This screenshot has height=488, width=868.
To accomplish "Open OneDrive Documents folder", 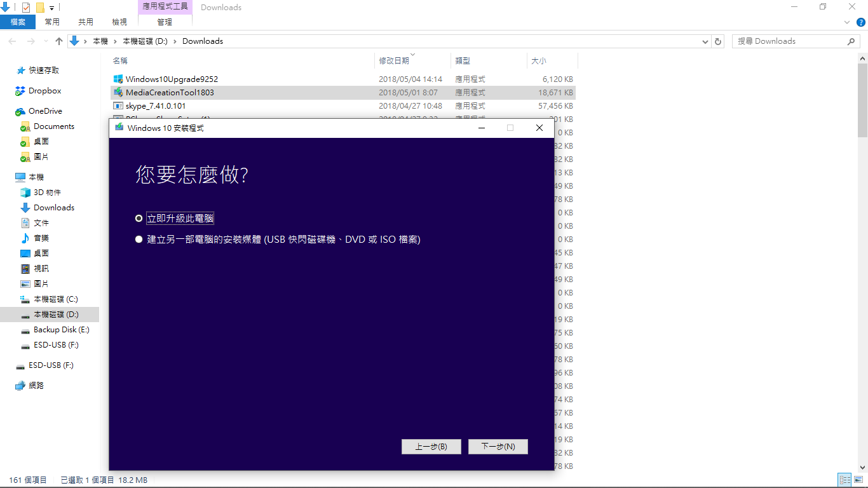I will 47,126.
